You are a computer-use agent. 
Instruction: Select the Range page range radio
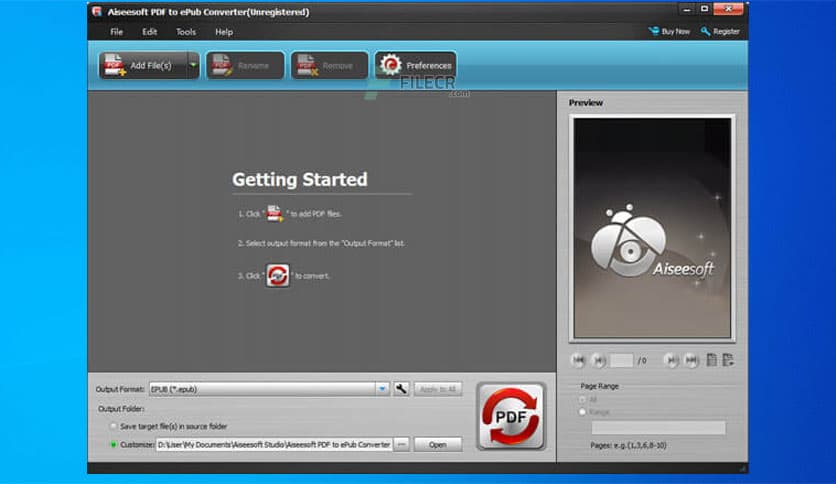(582, 412)
